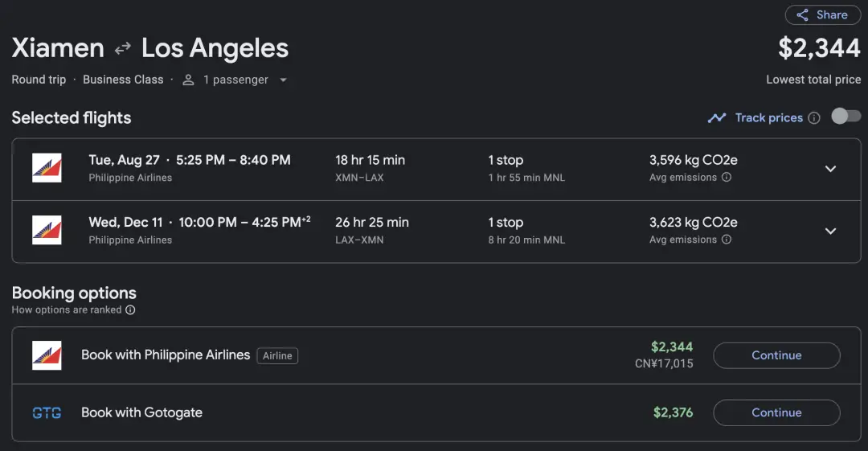Image resolution: width=868 pixels, height=451 pixels.
Task: Click the info icon beside How options are ranked
Action: 130,310
